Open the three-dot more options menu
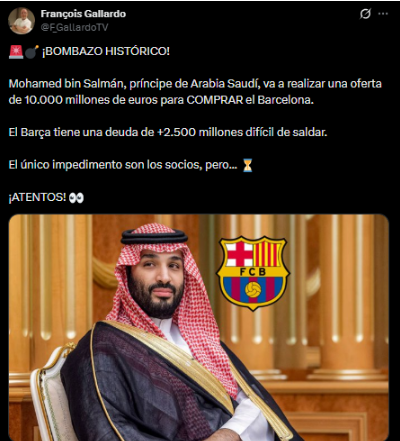The image size is (400, 441). pos(383,14)
